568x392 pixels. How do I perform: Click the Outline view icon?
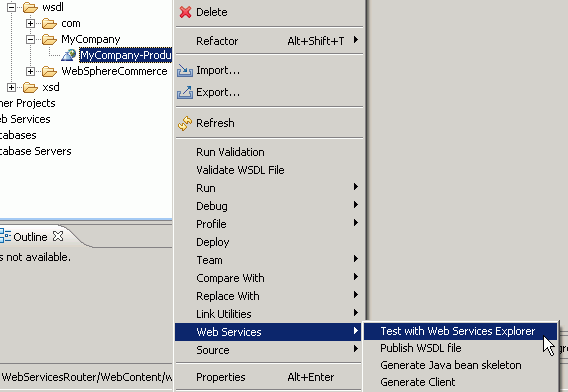point(5,236)
